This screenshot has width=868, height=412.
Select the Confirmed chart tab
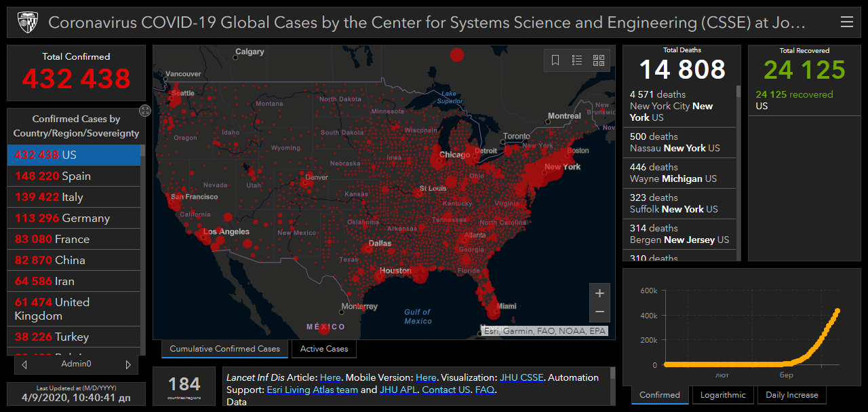(660, 395)
